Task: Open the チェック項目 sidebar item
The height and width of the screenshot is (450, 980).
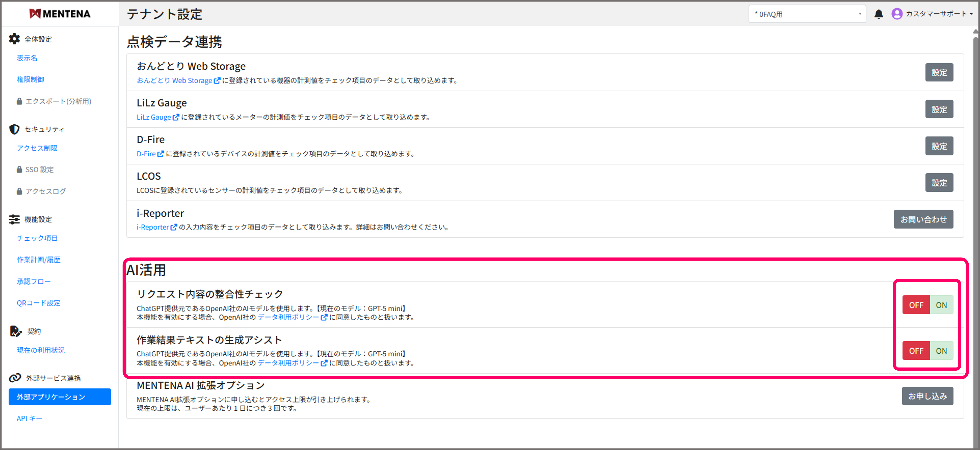Action: (x=37, y=238)
